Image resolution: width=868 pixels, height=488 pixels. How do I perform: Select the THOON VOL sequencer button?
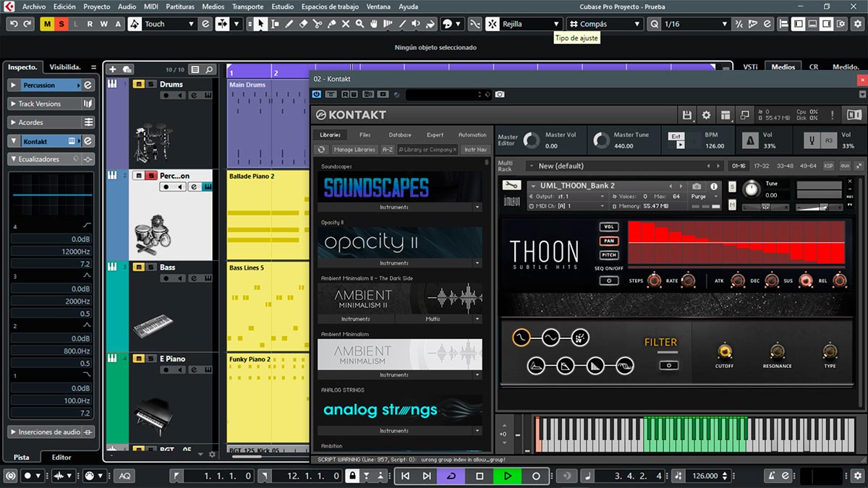pos(609,227)
